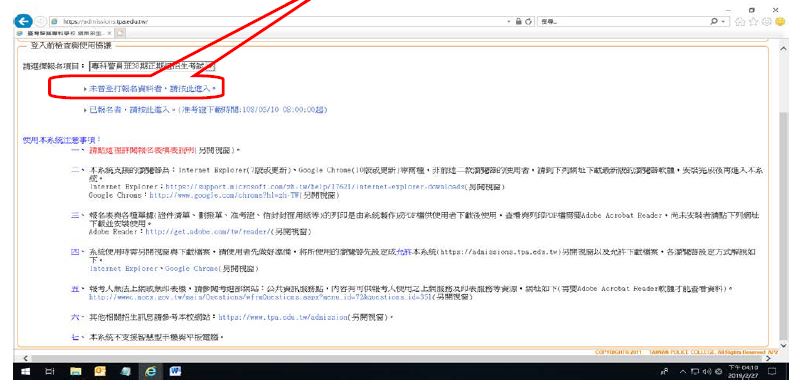
Task: Open the www.tpa.edu.tw/admission link
Action: click(x=283, y=317)
